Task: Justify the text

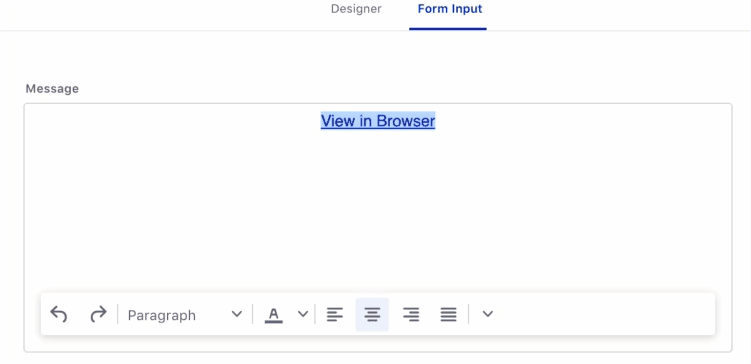Action: 448,315
